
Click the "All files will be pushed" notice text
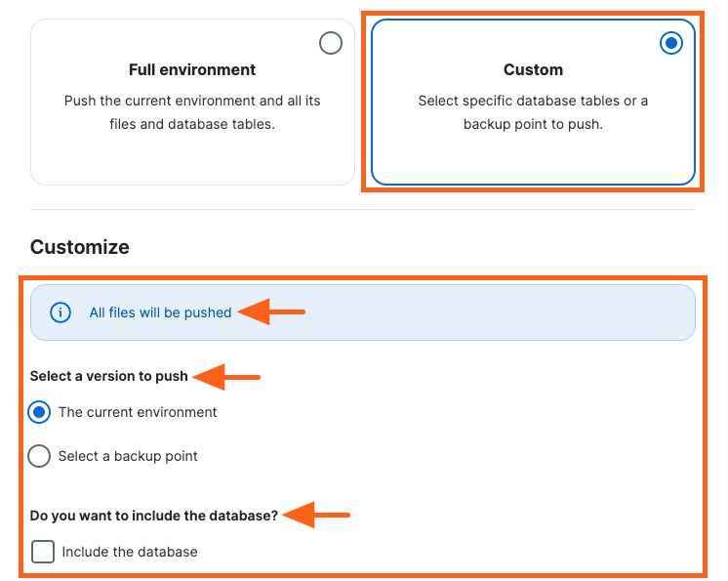(160, 312)
